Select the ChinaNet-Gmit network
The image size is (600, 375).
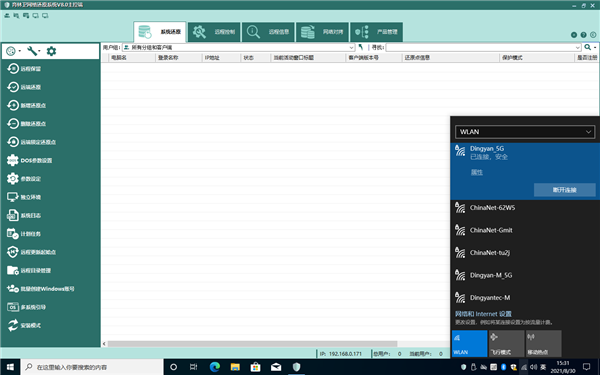(x=525, y=230)
